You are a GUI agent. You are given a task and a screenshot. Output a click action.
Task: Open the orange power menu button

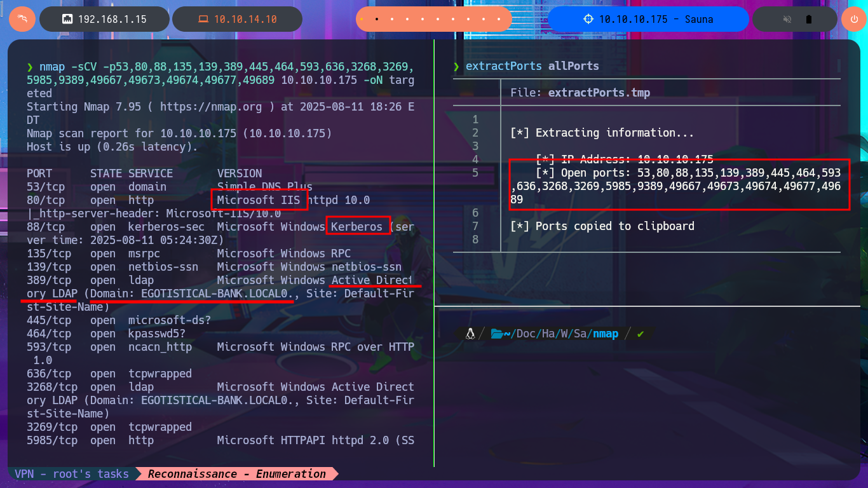[x=854, y=19]
